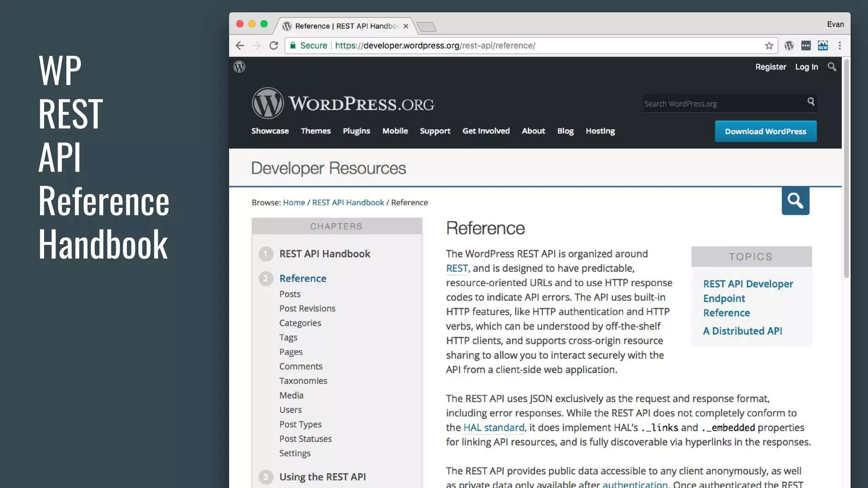This screenshot has width=868, height=488.
Task: Click the WordPress admin bar logo
Action: [x=239, y=67]
